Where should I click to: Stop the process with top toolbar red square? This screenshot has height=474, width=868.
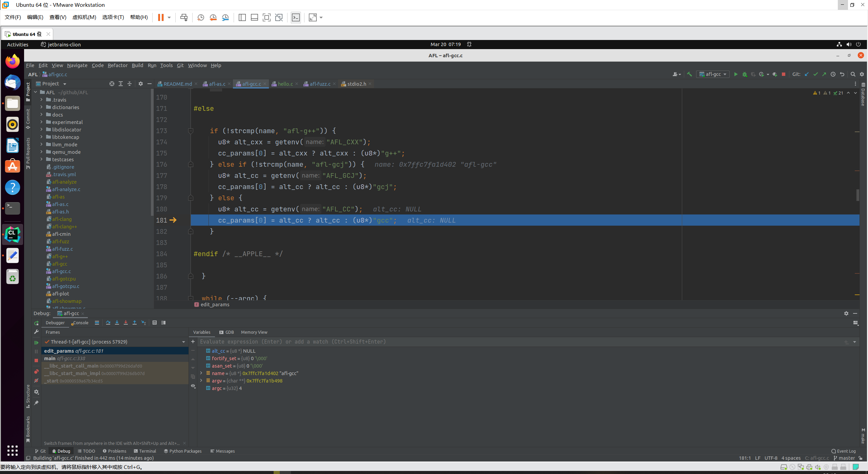pyautogui.click(x=784, y=74)
